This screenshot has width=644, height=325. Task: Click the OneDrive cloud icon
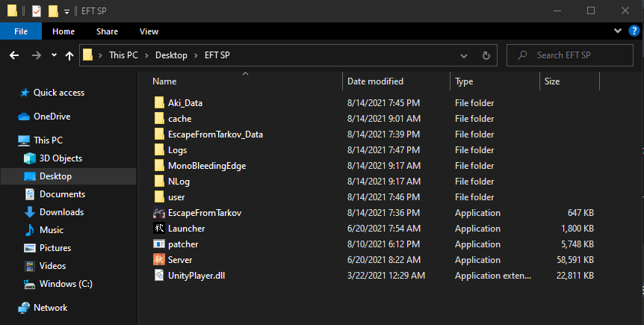(24, 117)
